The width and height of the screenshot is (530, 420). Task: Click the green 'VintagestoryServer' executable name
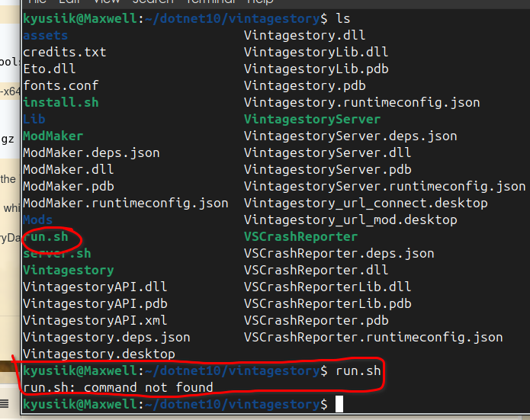pos(313,119)
